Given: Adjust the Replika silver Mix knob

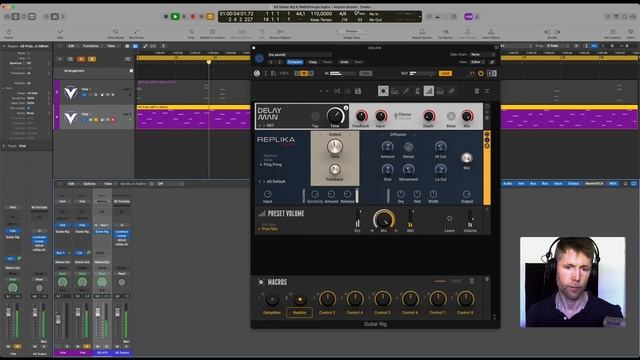Looking at the screenshot, I should 467,158.
